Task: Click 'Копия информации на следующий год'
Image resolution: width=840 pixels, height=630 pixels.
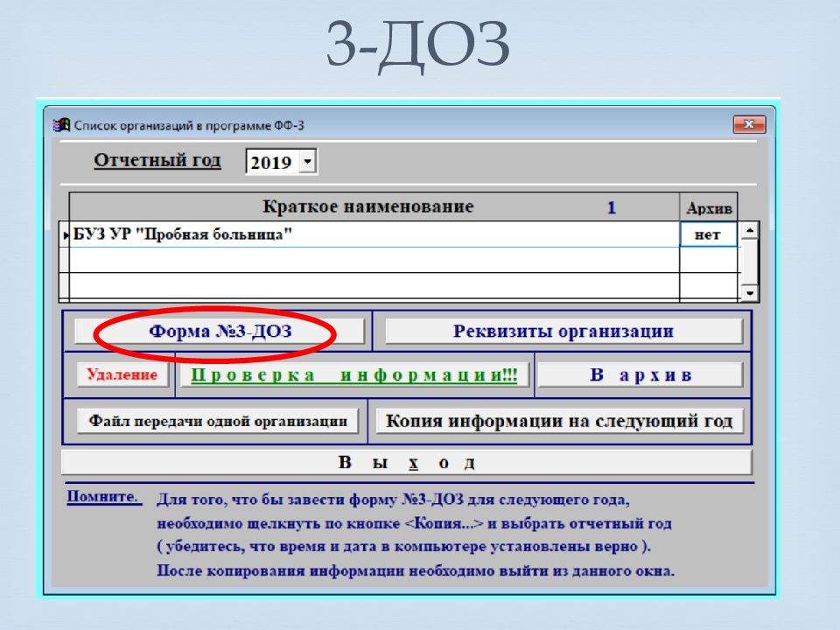Action: [559, 421]
